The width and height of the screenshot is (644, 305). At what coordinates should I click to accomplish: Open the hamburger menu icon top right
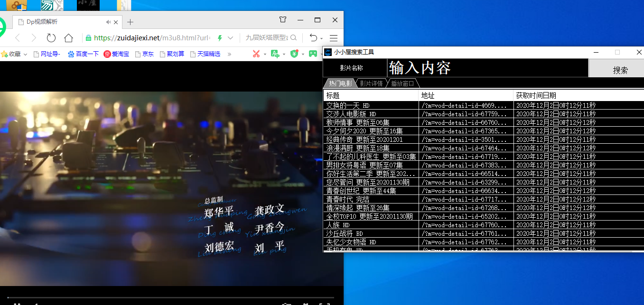click(334, 38)
